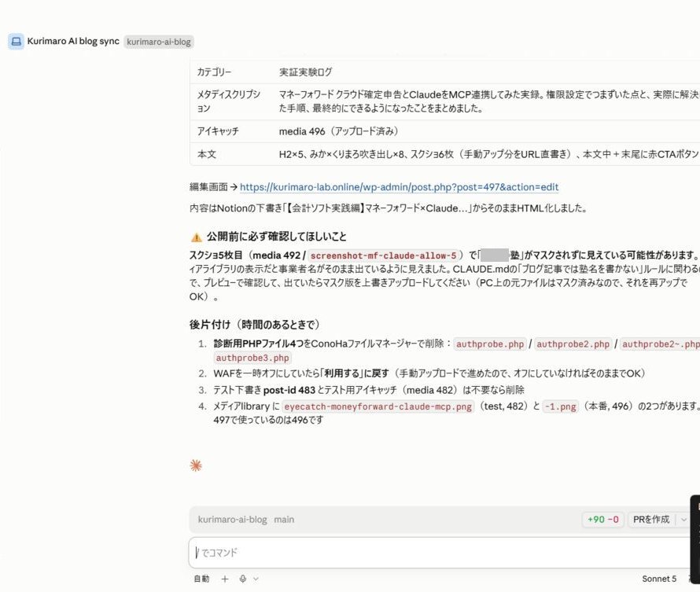Image resolution: width=700 pixels, height=592 pixels.
Task: Open the dropdown arrow next to PRを作成
Action: point(683,520)
